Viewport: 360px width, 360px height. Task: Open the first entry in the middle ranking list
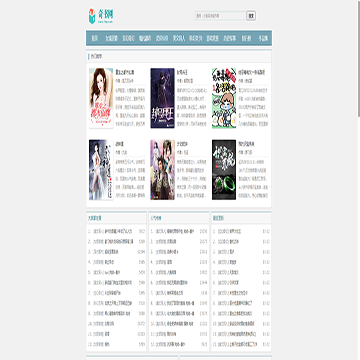pos(175,231)
